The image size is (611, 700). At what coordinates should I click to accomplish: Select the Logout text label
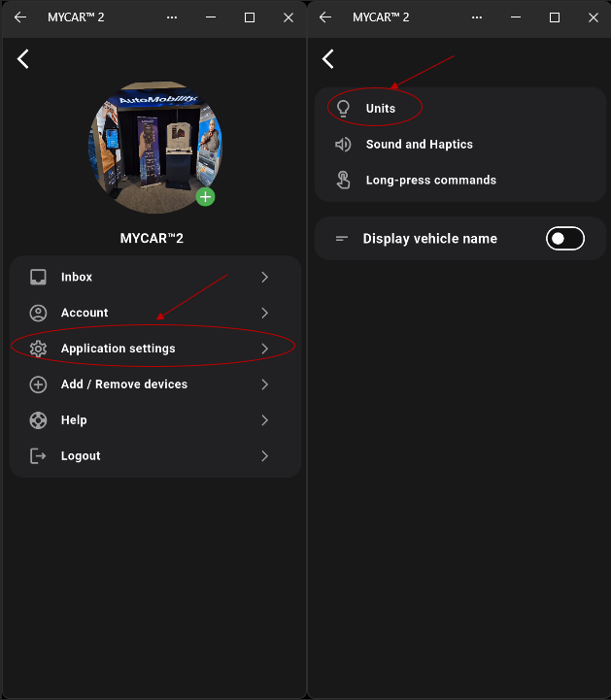click(x=81, y=455)
